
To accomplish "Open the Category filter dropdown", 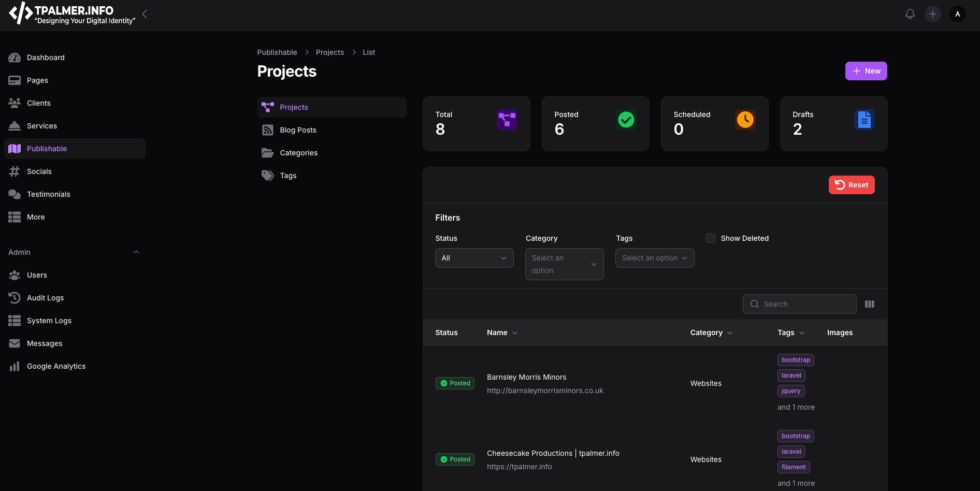I will point(564,264).
